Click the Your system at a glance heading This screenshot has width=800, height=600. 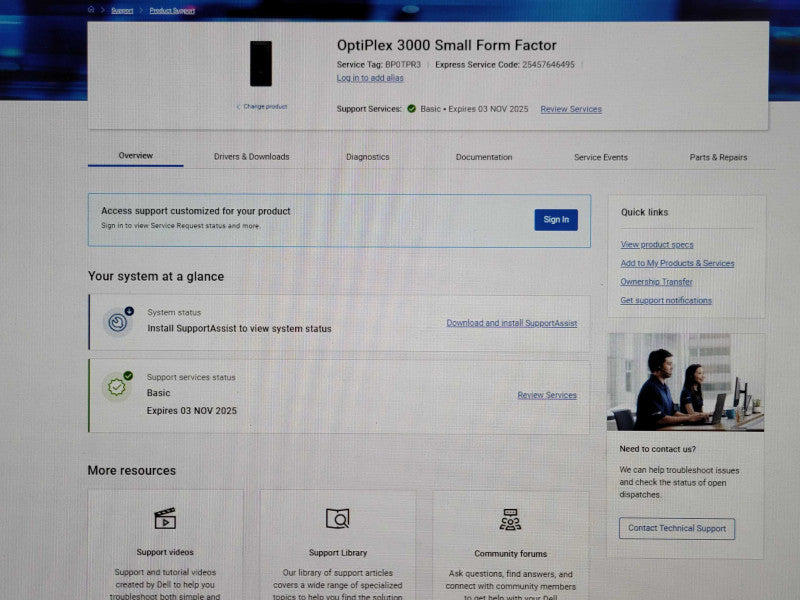coord(156,277)
